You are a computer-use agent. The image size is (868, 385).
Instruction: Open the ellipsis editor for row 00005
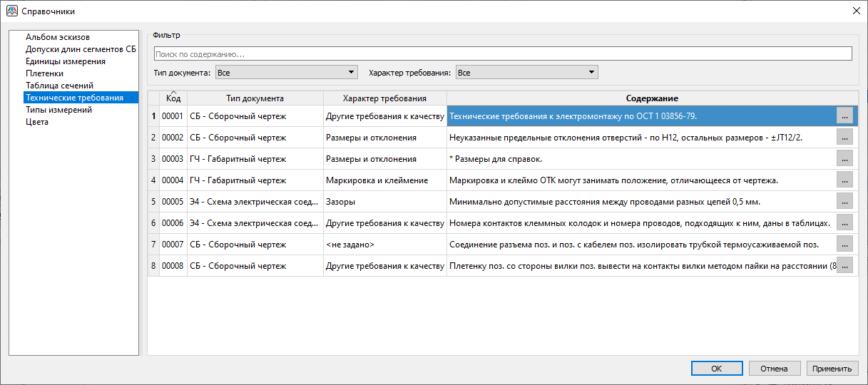coord(844,201)
